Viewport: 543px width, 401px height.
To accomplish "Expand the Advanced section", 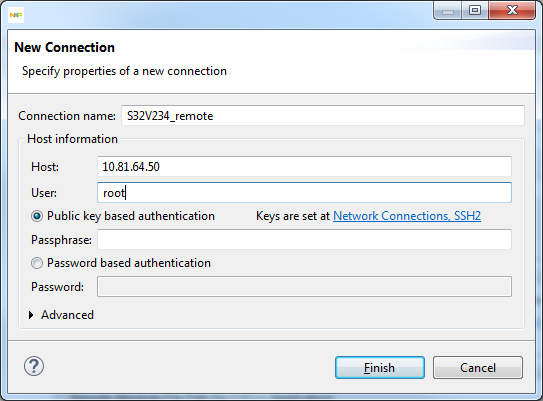I will coord(31,315).
